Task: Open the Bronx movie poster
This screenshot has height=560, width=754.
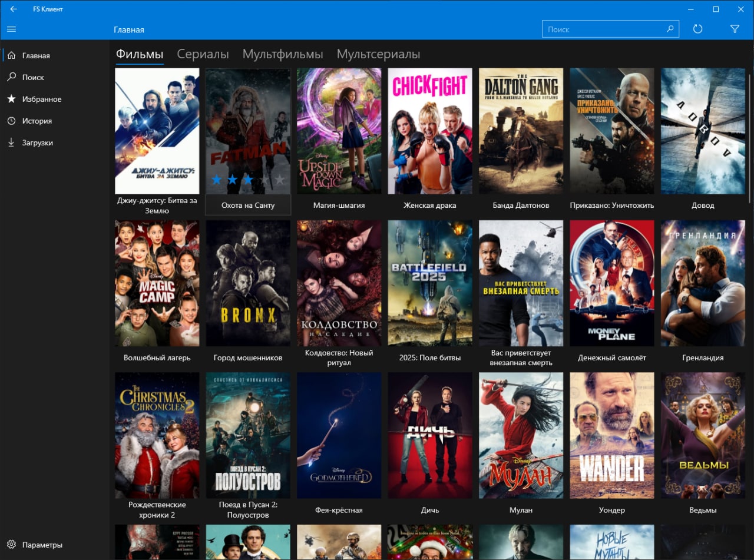Action: tap(248, 283)
